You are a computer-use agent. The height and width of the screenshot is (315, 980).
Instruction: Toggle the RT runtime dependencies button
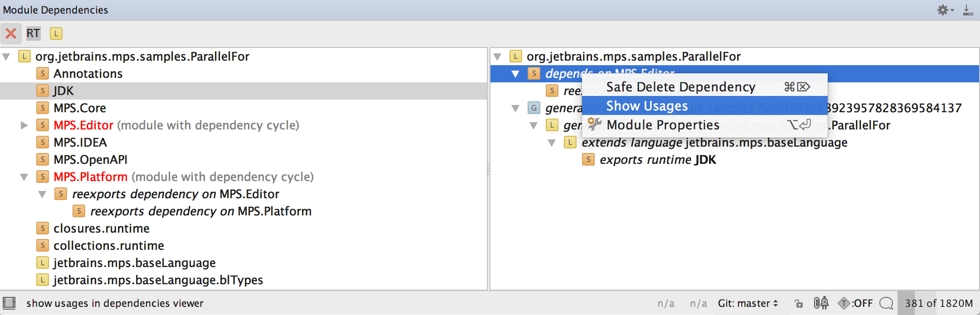point(33,33)
